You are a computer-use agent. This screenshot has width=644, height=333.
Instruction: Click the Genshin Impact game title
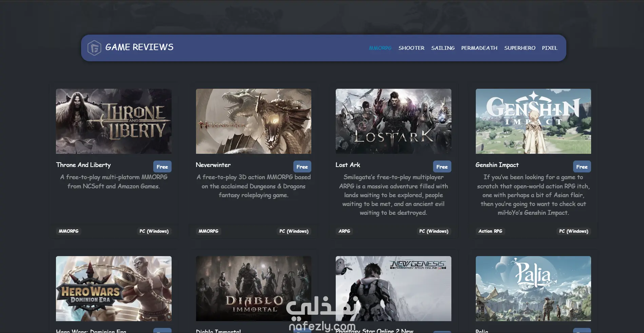(x=497, y=165)
